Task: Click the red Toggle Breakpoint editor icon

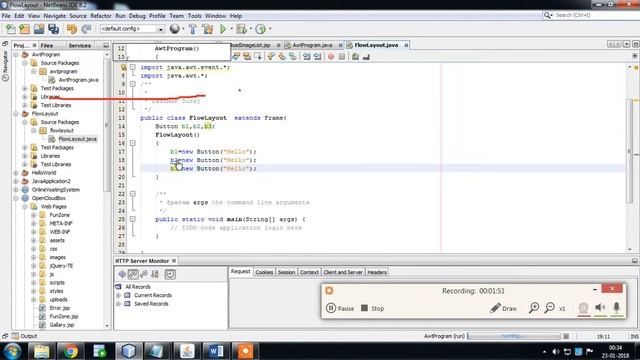Action: click(331, 57)
